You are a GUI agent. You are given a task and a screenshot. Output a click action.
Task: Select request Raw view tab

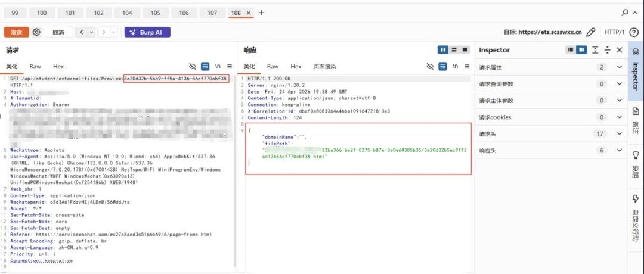[35, 67]
